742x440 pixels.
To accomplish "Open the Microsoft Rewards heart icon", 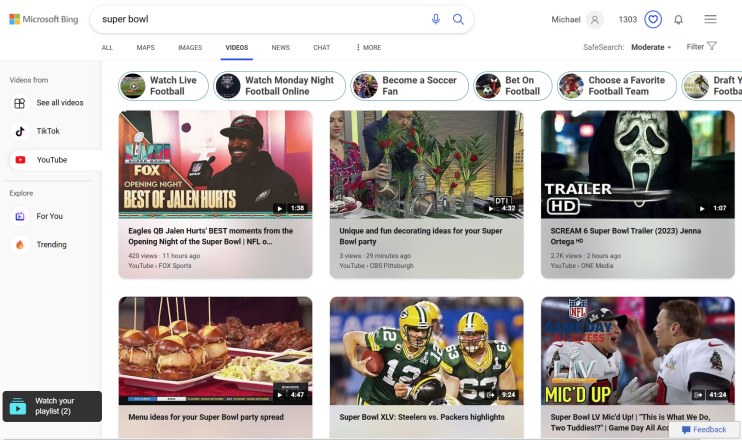I will (653, 19).
